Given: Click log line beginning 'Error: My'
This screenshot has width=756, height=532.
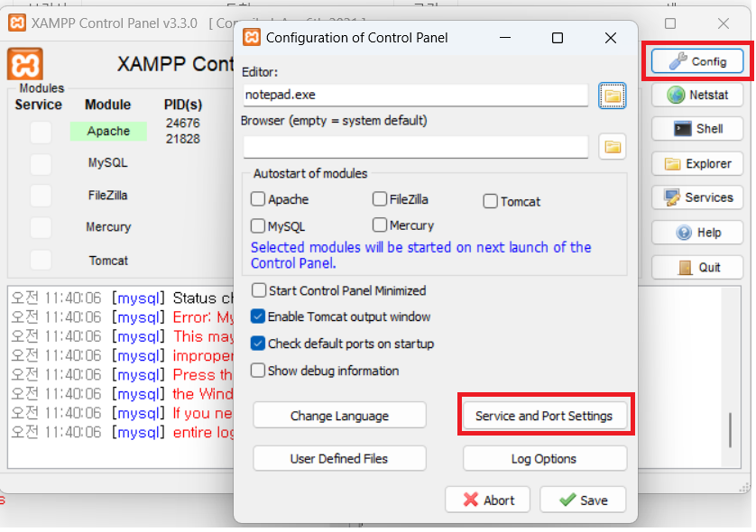Looking at the screenshot, I should (x=122, y=317).
